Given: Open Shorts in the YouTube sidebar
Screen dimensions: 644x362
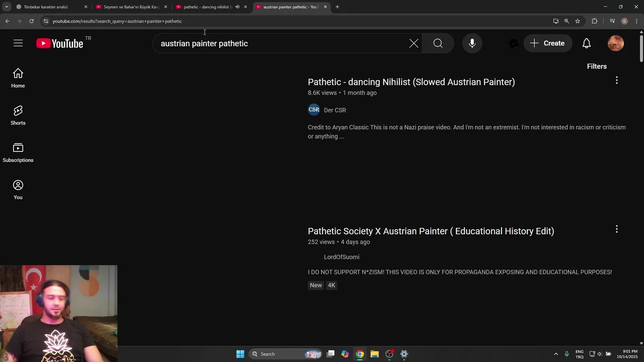Looking at the screenshot, I should point(18,115).
